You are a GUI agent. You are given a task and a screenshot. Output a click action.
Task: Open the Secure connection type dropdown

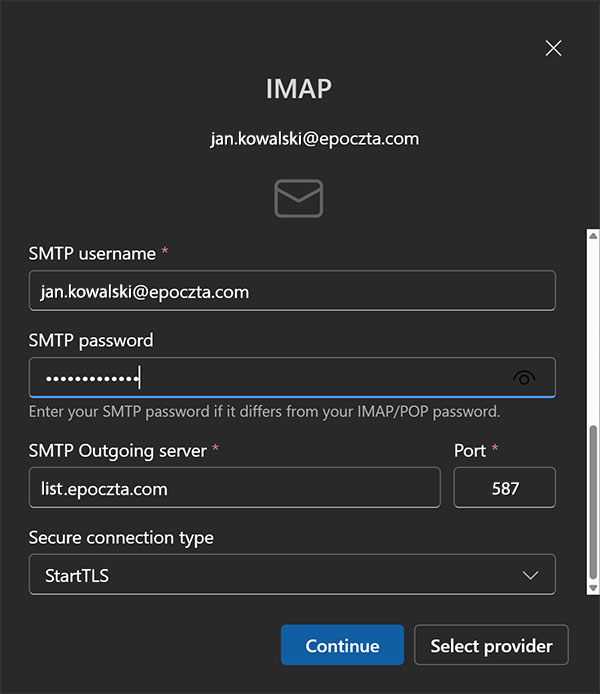click(291, 575)
